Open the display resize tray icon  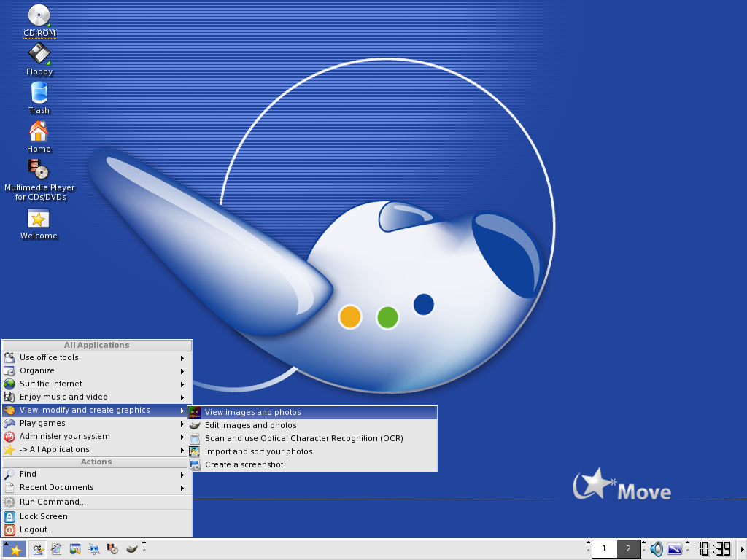point(675,549)
